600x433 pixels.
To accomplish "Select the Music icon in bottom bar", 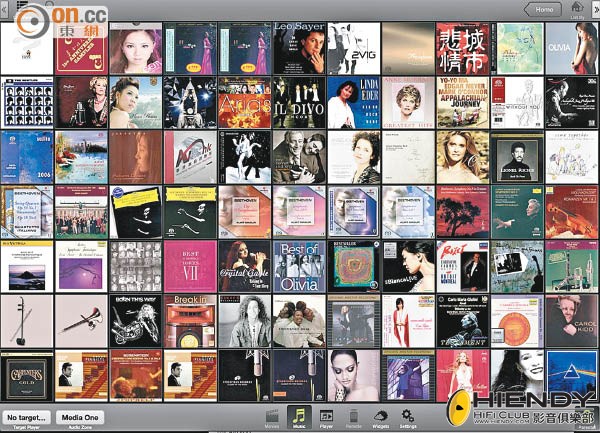I will pyautogui.click(x=298, y=415).
